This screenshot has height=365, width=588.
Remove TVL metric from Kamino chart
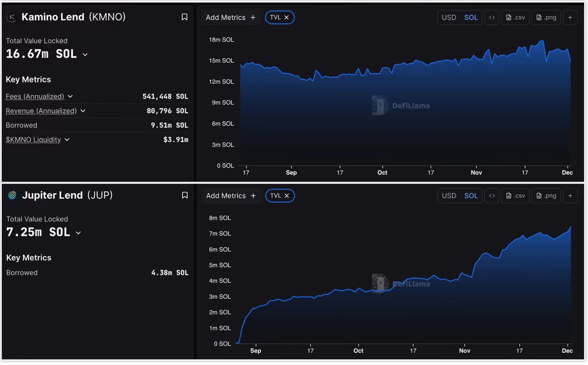point(287,17)
